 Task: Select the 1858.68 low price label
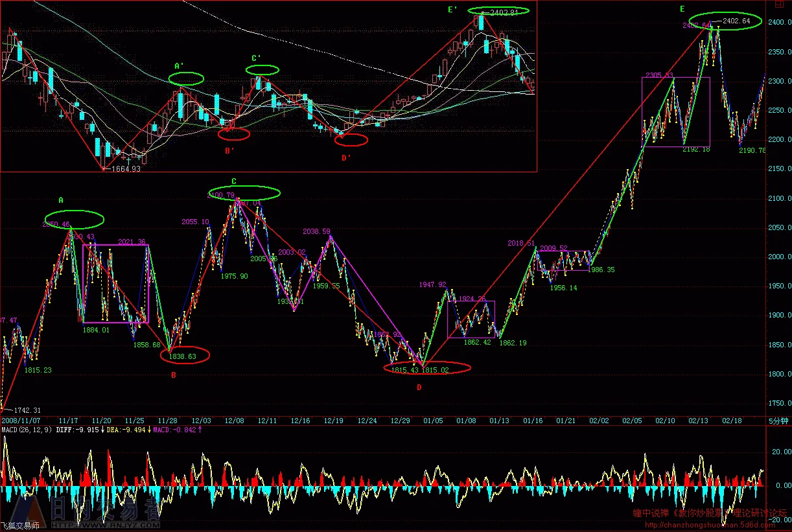[146, 345]
